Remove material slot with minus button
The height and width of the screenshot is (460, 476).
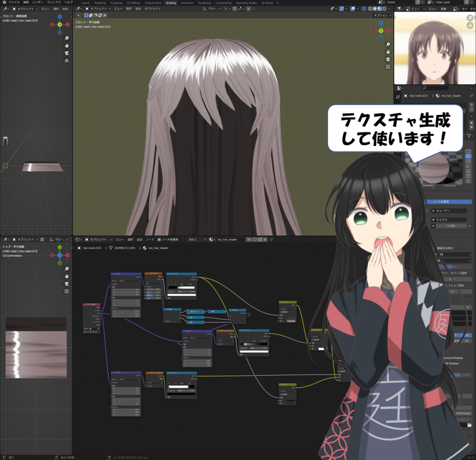471,109
